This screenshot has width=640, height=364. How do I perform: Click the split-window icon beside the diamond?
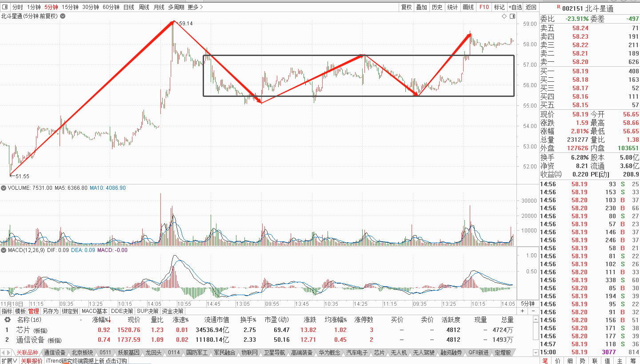[512, 16]
